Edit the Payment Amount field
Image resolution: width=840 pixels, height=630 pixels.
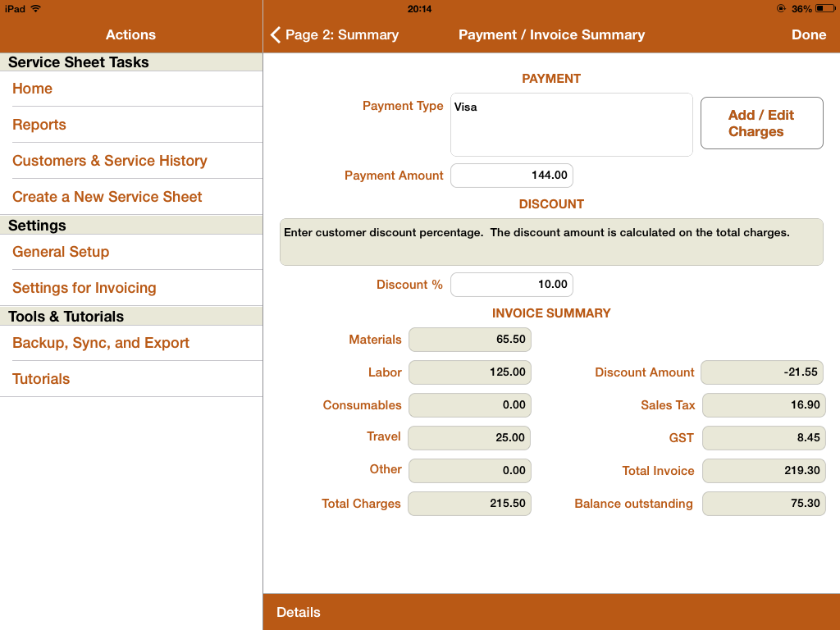[511, 176]
